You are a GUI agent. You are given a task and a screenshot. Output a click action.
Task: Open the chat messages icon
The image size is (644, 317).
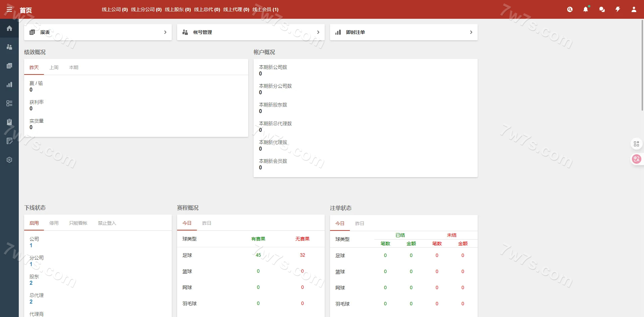(x=602, y=9)
